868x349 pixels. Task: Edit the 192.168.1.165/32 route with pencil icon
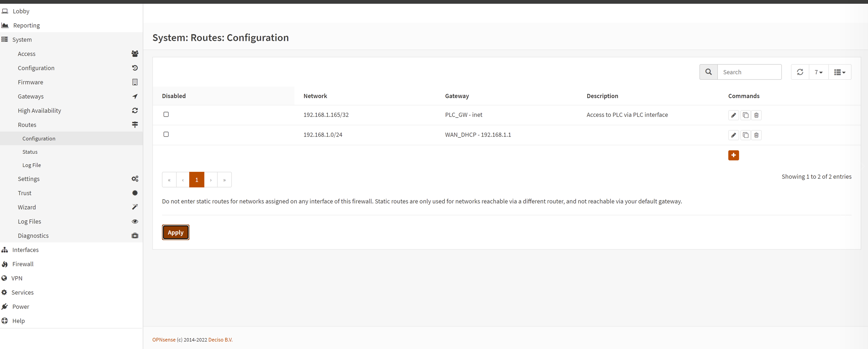(x=733, y=115)
